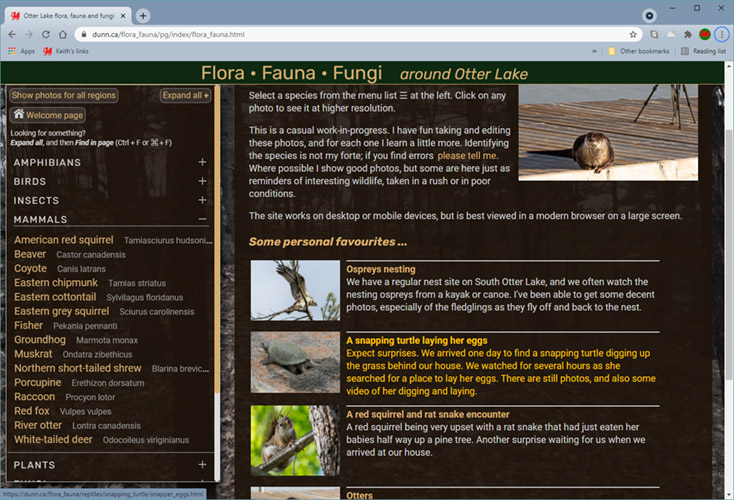Expand the Birds category
The image size is (734, 500).
point(202,182)
